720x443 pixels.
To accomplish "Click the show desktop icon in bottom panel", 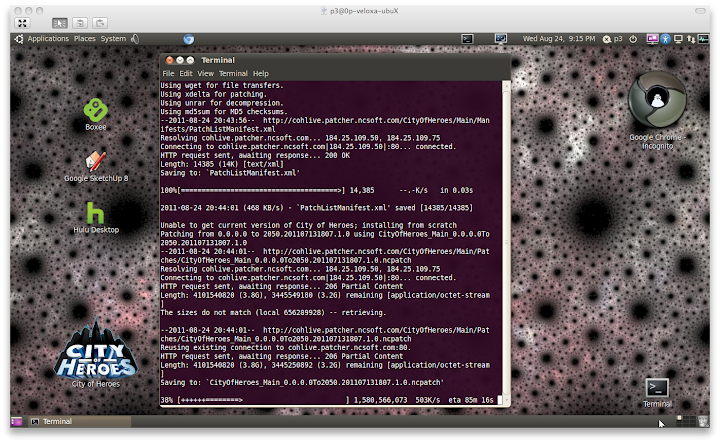I will click(x=17, y=421).
